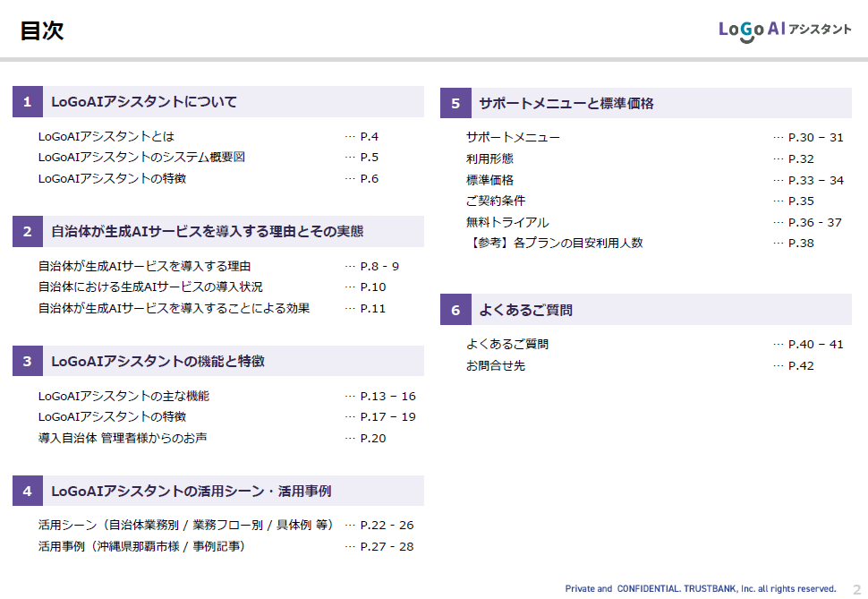Select the 無料トライアル entry

click(x=507, y=222)
